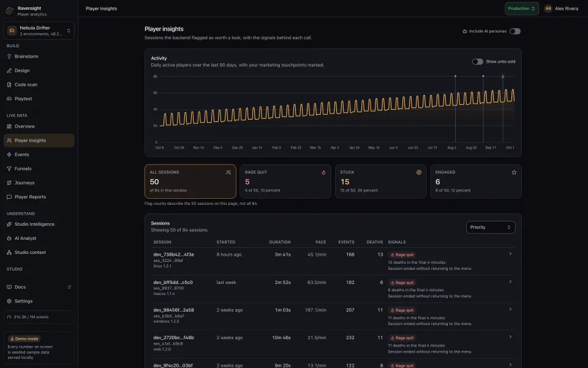Expand the Nebula Drifter project switcher
Image resolution: width=588 pixels, height=368 pixels.
39,31
